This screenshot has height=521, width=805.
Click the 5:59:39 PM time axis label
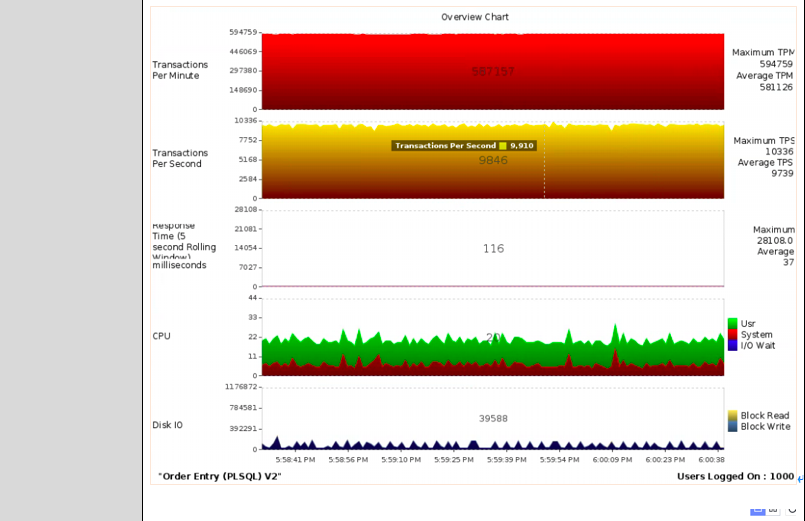tap(506, 460)
